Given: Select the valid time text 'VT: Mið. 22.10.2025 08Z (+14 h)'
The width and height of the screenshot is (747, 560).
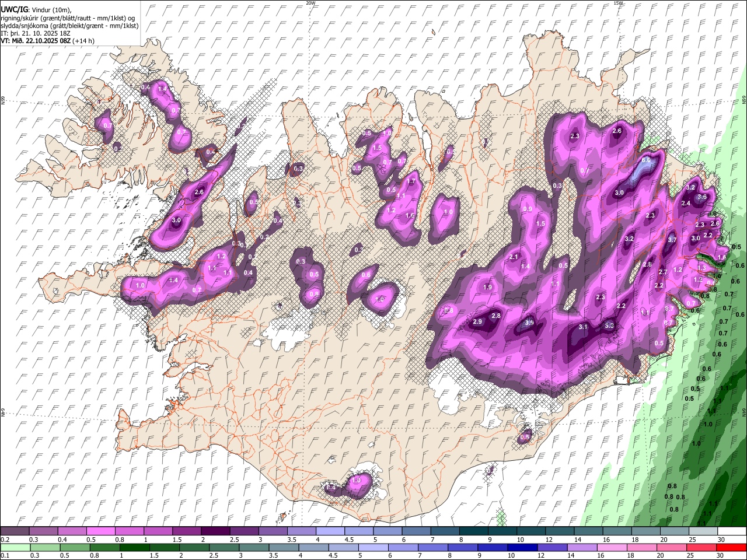Looking at the screenshot, I should click(x=47, y=41).
